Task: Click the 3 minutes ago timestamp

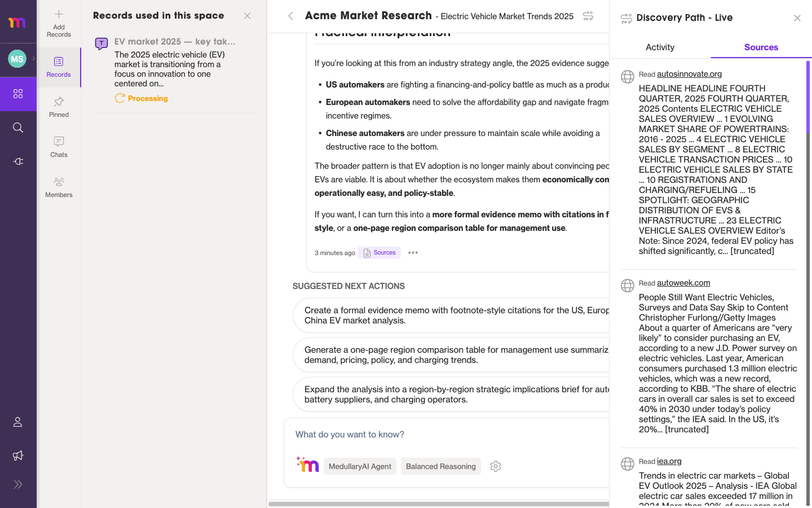Action: point(335,253)
